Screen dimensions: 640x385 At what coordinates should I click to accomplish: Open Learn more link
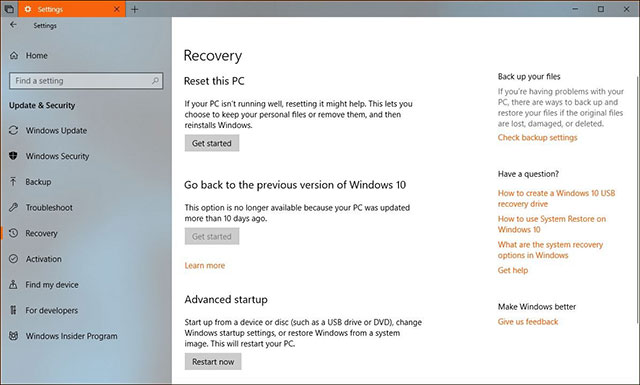205,265
